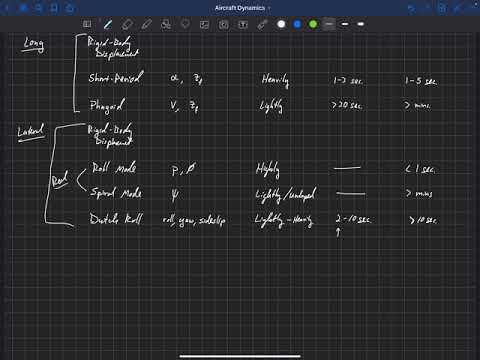Open the Aircraft Dynamics title dropdown
The width and height of the screenshot is (480, 360).
click(x=243, y=8)
